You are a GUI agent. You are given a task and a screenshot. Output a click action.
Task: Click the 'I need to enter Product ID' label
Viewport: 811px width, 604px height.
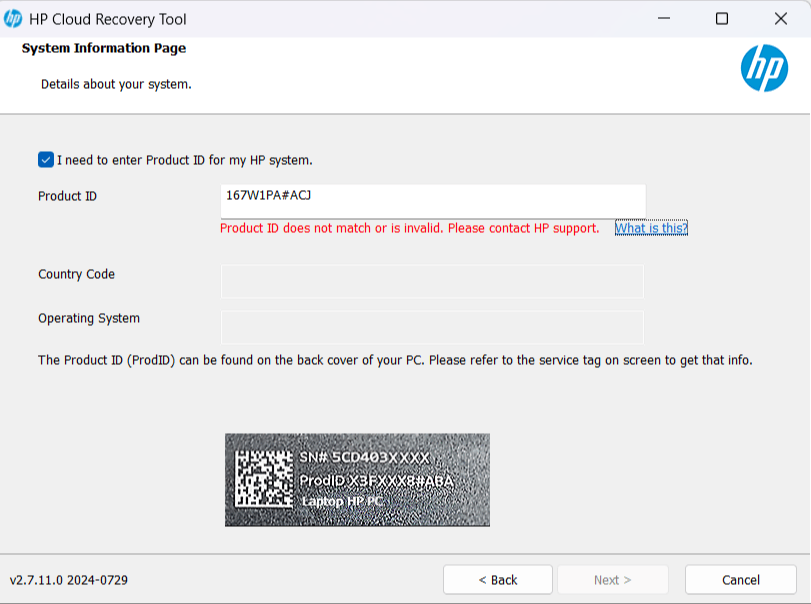[x=185, y=160]
